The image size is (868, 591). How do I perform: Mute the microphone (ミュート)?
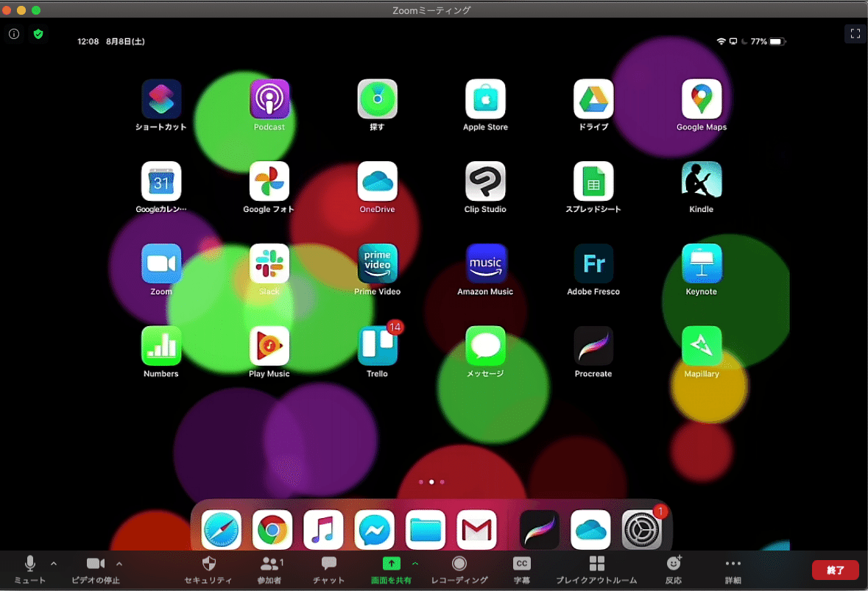tap(30, 570)
